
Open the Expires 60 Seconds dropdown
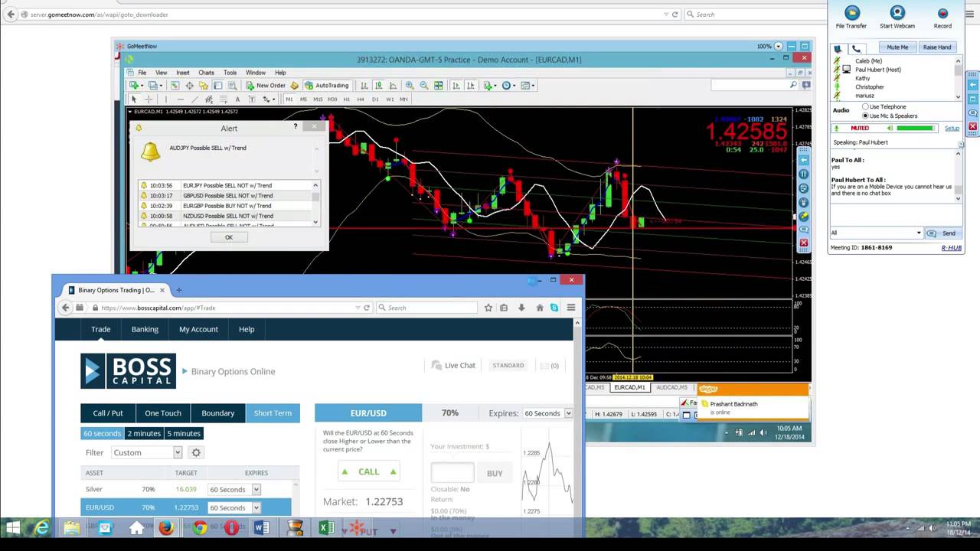(547, 413)
